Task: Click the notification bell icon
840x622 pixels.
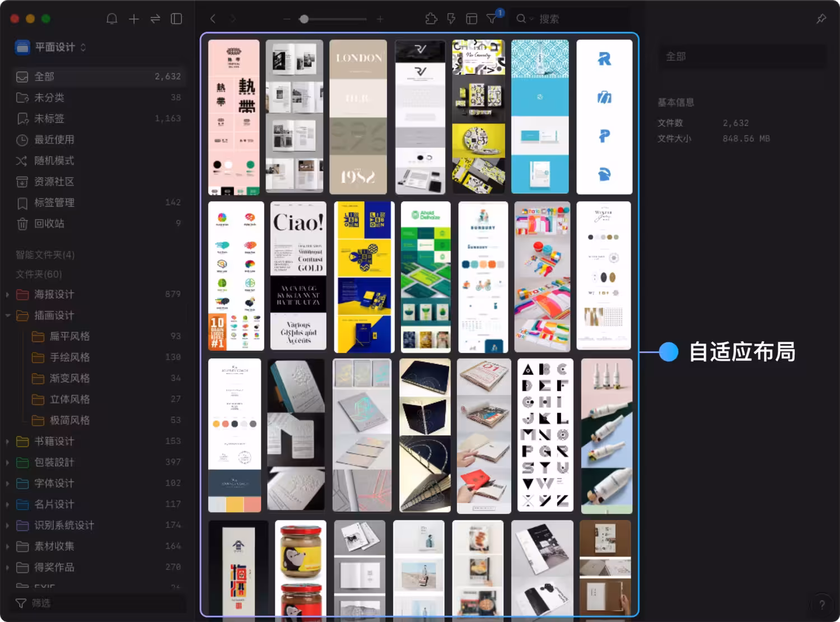Action: tap(112, 19)
